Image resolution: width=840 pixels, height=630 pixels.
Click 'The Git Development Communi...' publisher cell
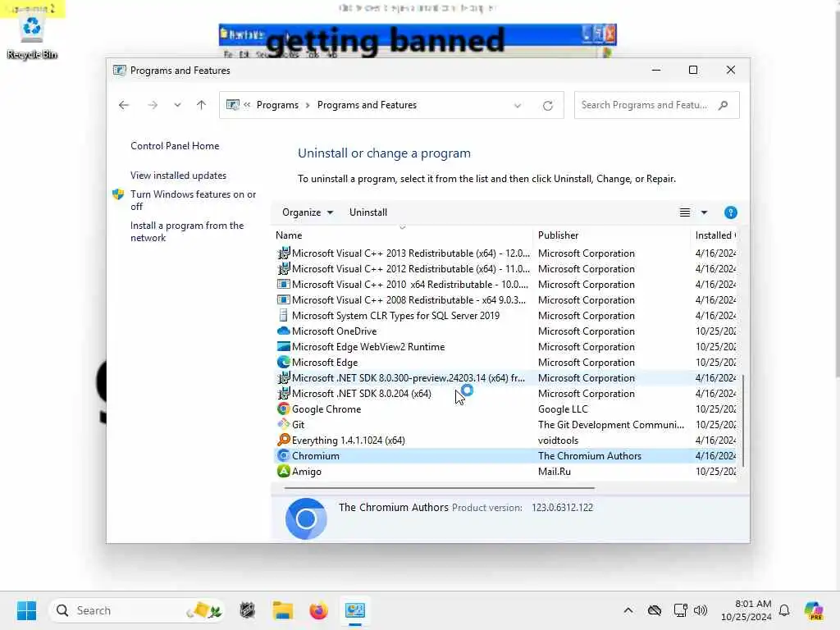[x=610, y=425]
